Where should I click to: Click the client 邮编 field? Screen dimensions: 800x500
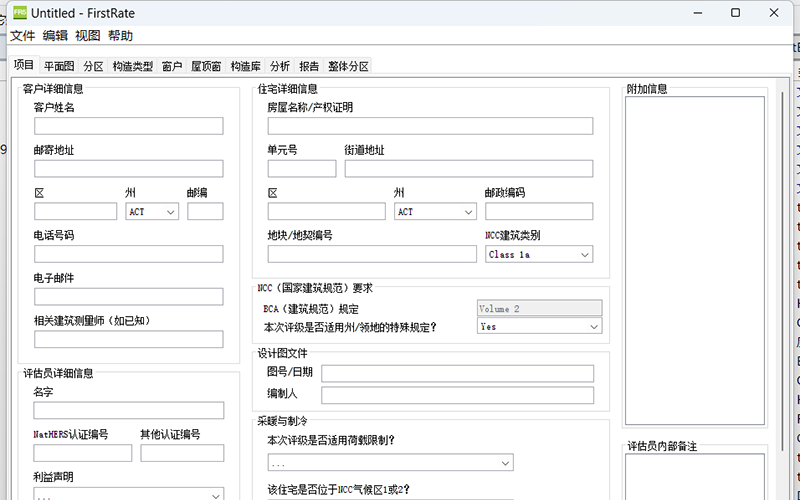(205, 212)
